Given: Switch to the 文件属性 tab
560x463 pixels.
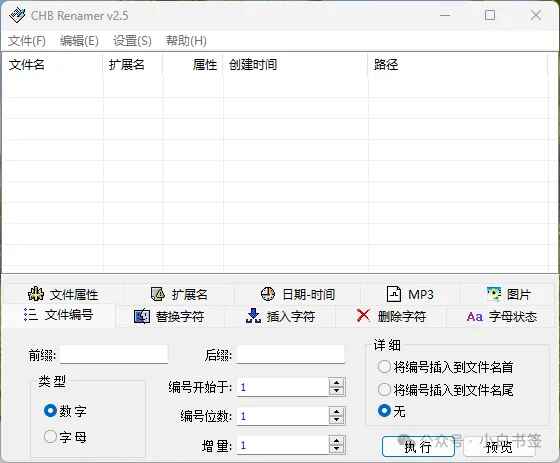Looking at the screenshot, I should click(63, 294).
